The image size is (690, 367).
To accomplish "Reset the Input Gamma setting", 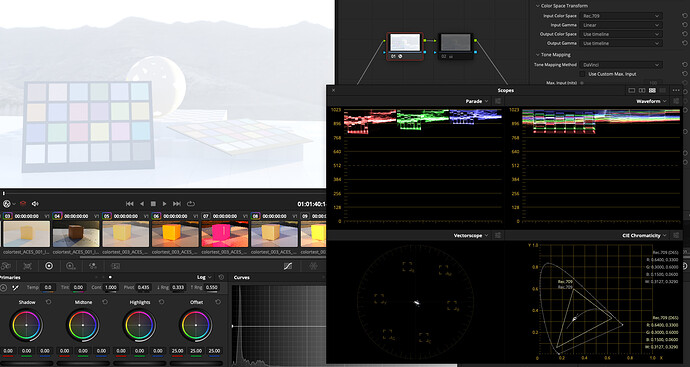I will (685, 25).
